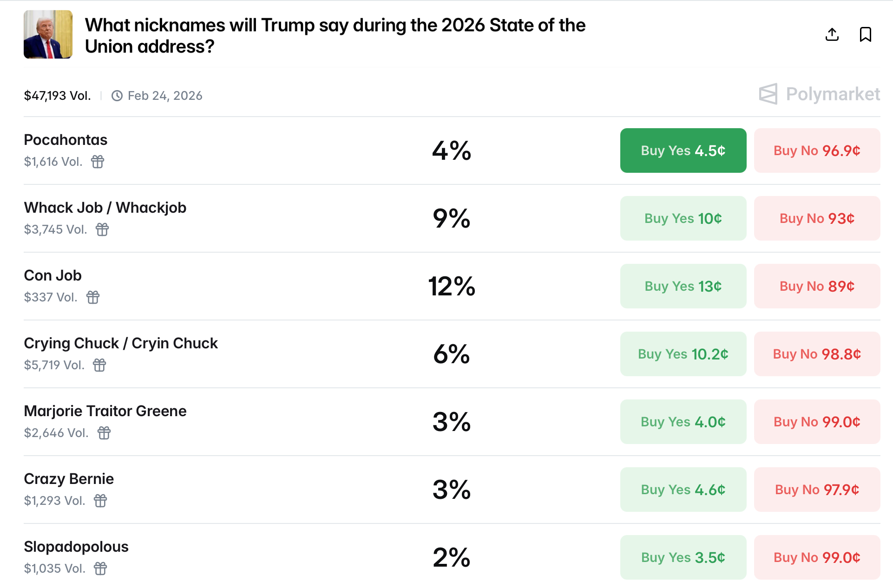Click the gift icon for Marjorie Traitor Greene
This screenshot has height=588, width=893.
(x=104, y=433)
